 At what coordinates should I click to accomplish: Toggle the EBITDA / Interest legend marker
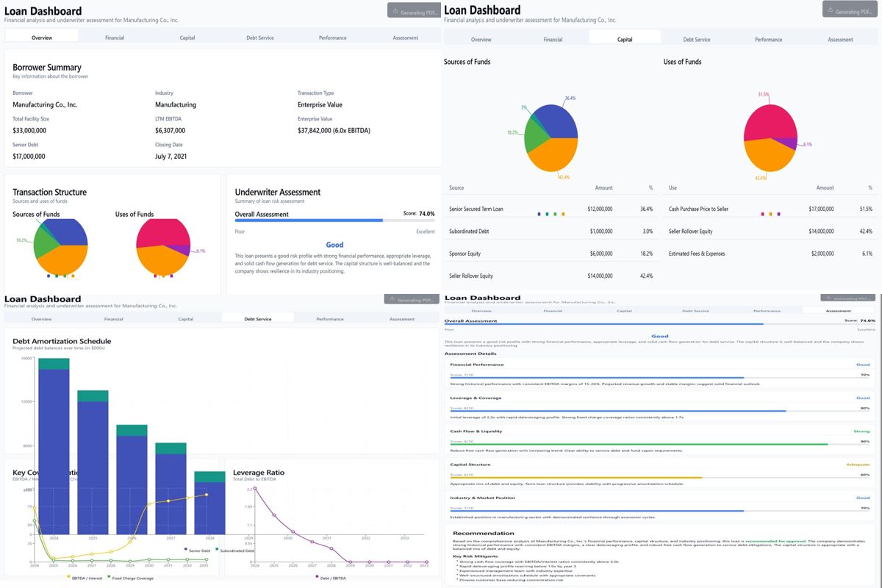click(x=69, y=577)
